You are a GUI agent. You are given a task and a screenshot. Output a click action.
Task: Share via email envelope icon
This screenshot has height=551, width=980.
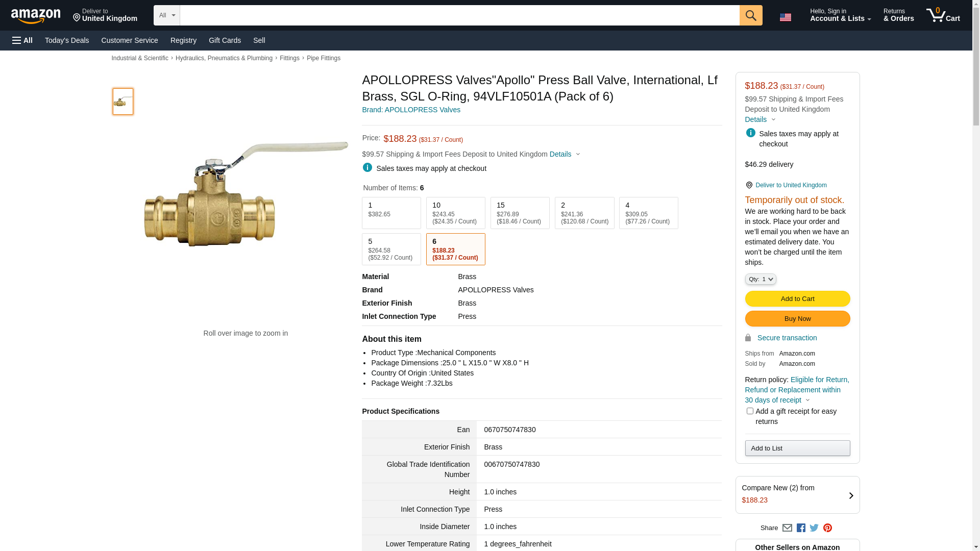pyautogui.click(x=787, y=528)
